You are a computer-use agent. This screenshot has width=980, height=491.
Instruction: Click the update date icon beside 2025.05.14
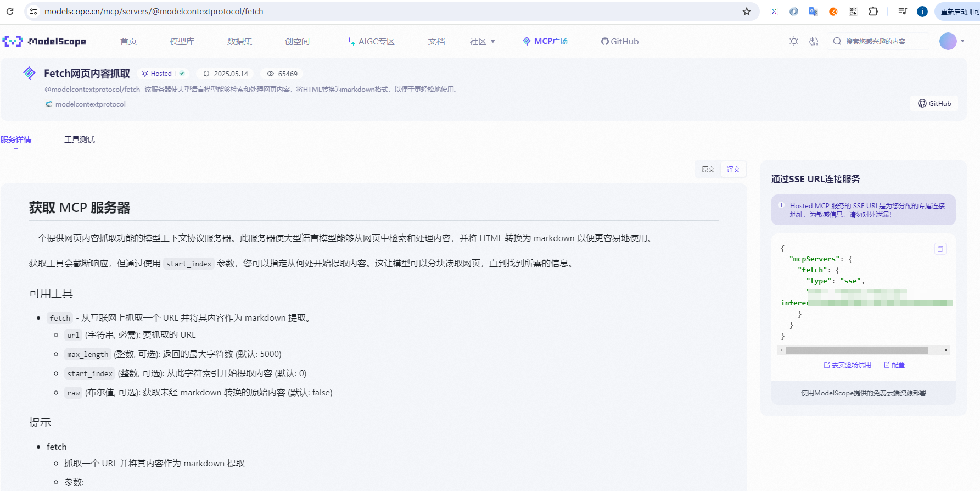click(206, 74)
